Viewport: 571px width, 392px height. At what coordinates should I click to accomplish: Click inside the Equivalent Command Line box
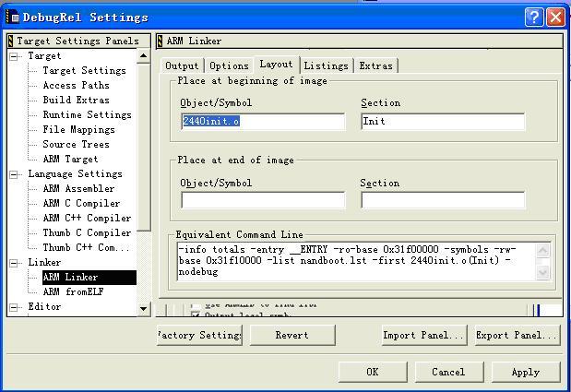(356, 261)
